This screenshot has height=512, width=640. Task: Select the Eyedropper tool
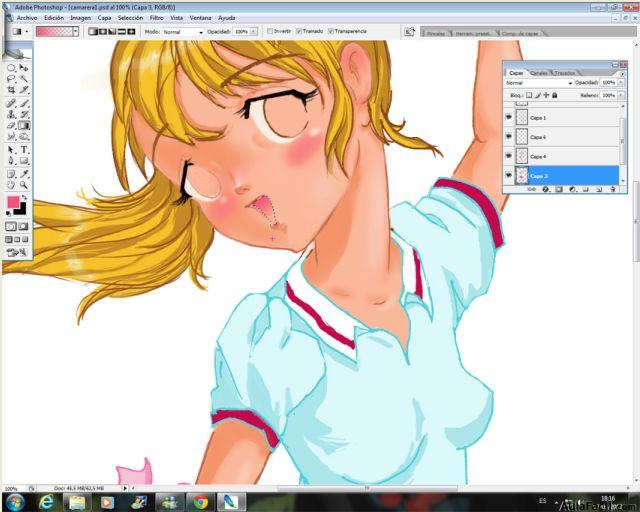(x=24, y=175)
